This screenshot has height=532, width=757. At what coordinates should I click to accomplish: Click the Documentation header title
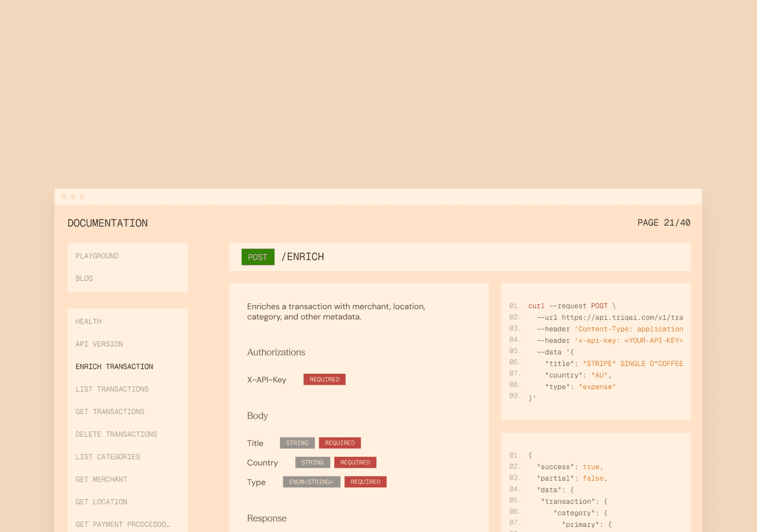107,223
